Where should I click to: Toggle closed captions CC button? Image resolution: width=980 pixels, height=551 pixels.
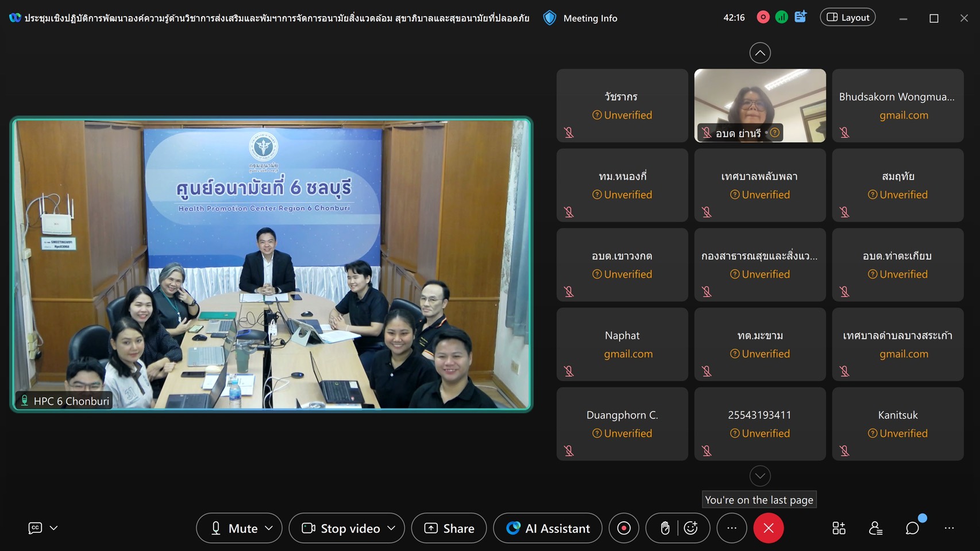[x=35, y=528]
